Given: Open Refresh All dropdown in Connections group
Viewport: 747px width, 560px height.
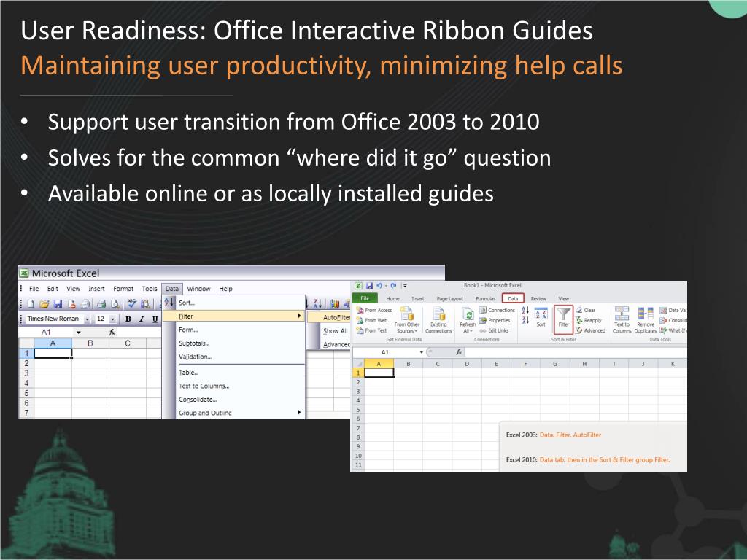Looking at the screenshot, I should [x=468, y=320].
